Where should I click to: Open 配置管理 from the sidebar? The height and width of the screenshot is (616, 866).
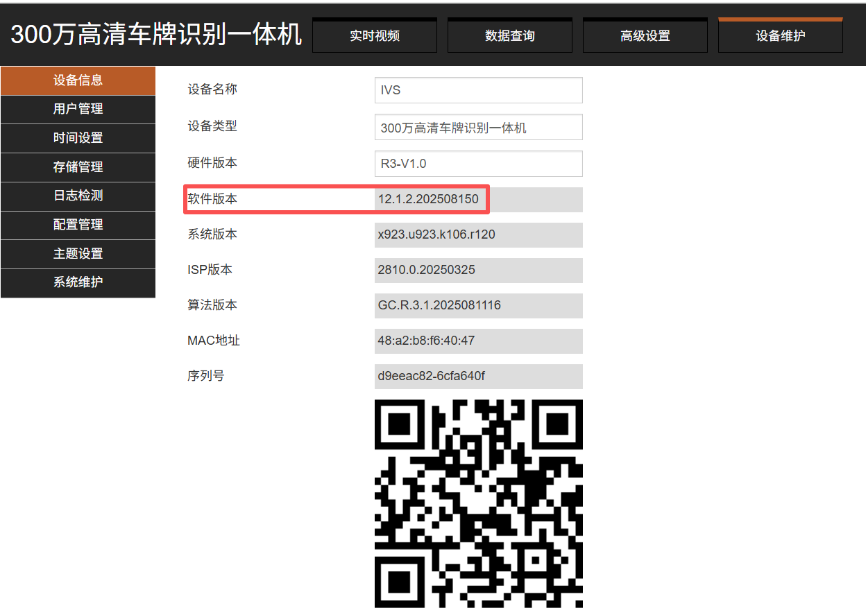[78, 225]
